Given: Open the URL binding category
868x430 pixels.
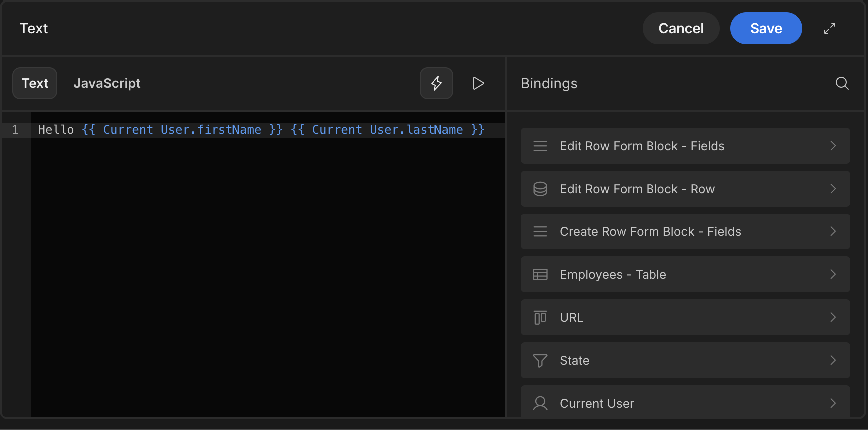Looking at the screenshot, I should (685, 317).
